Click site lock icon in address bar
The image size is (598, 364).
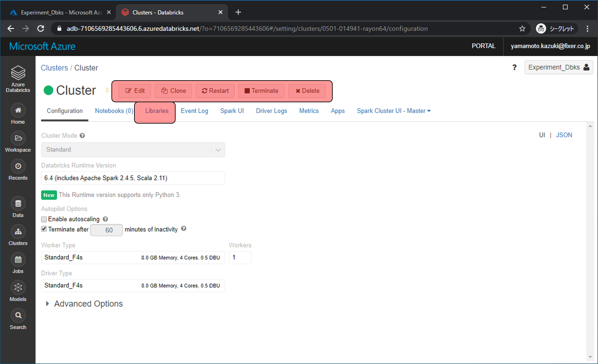pos(59,28)
